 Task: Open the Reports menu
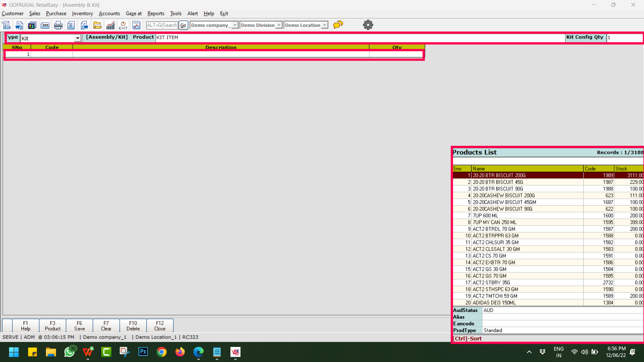[x=156, y=13]
